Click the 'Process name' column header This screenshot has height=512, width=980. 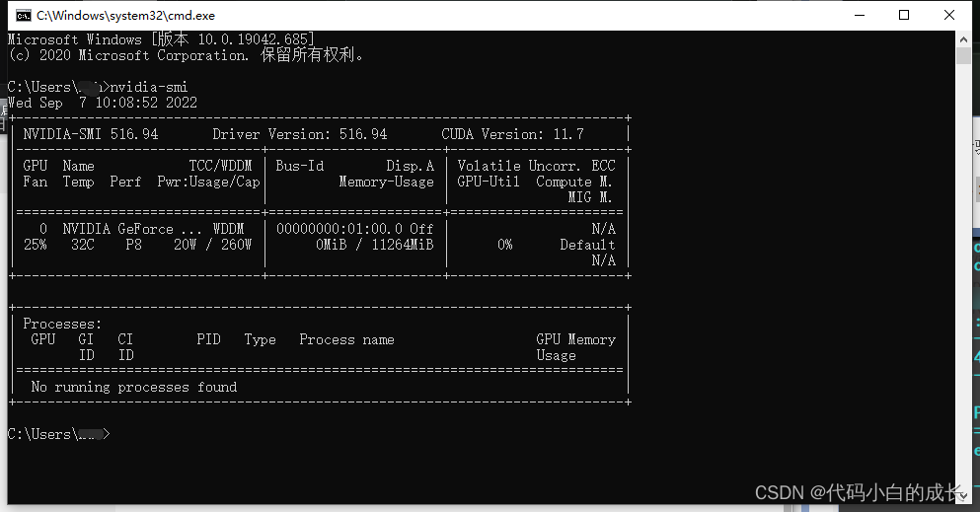point(346,339)
